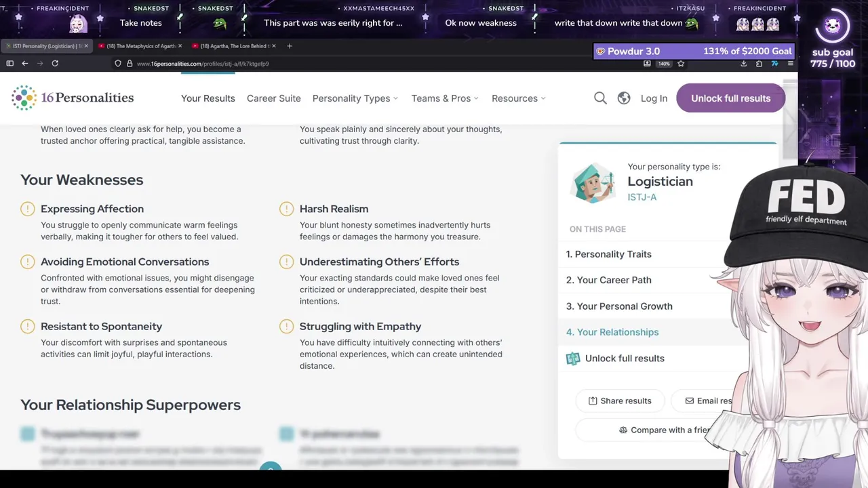
Task: Click the sub goal 775 / 1100 counter
Action: [833, 58]
